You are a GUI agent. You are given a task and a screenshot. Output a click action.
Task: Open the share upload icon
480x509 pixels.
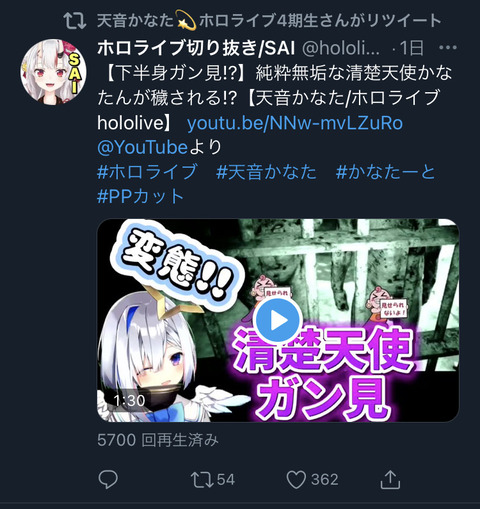(390, 479)
